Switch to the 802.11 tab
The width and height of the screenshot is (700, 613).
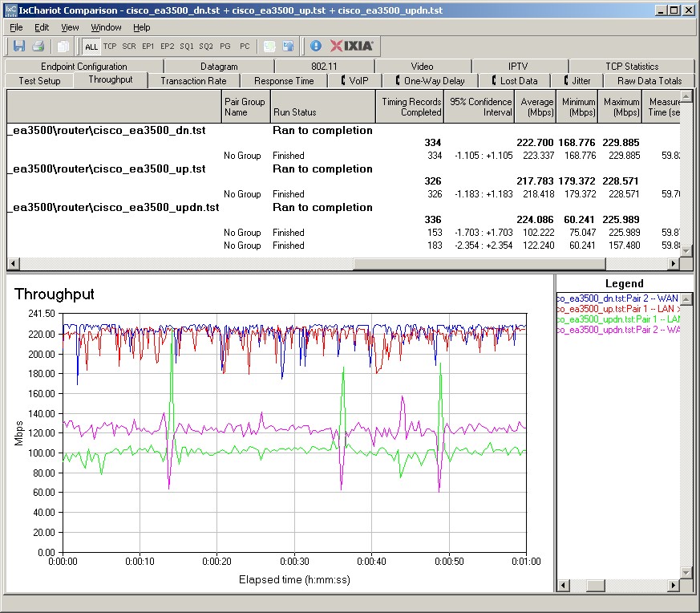click(x=324, y=66)
